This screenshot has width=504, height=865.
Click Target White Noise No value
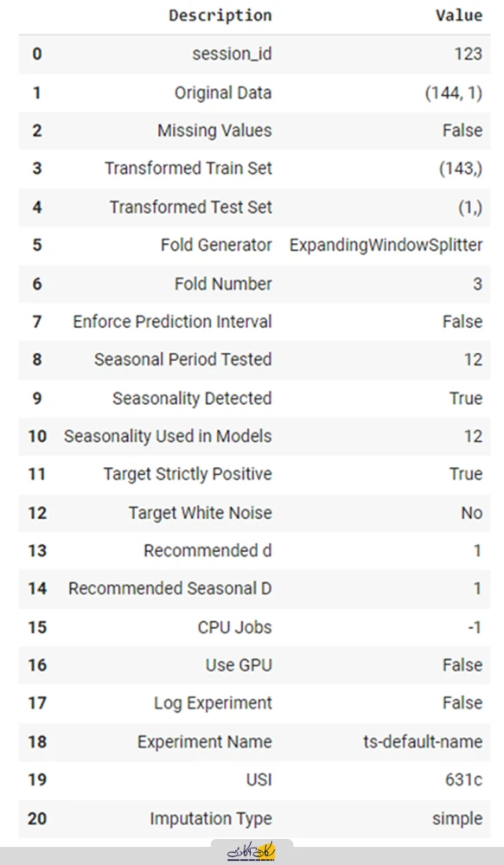[x=472, y=513]
